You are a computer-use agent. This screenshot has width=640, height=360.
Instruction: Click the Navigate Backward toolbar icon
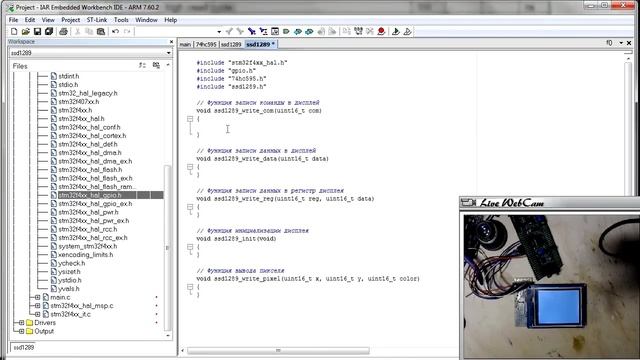pos(321,31)
